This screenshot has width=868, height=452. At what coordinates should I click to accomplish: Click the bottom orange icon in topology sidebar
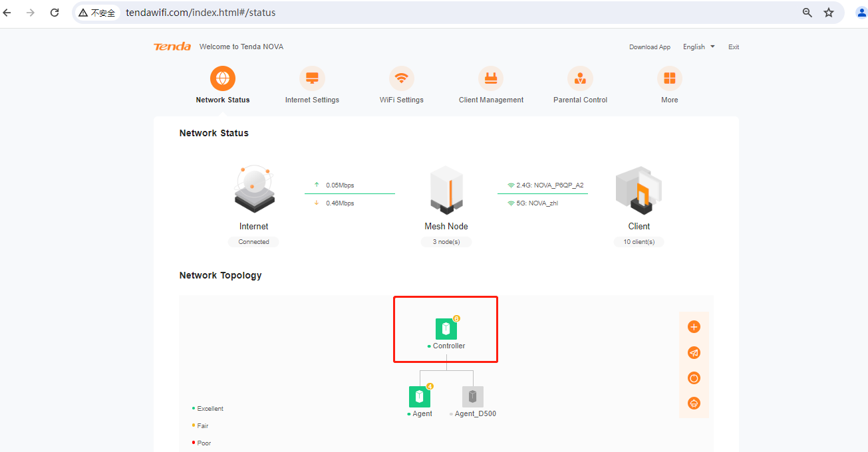(x=694, y=403)
